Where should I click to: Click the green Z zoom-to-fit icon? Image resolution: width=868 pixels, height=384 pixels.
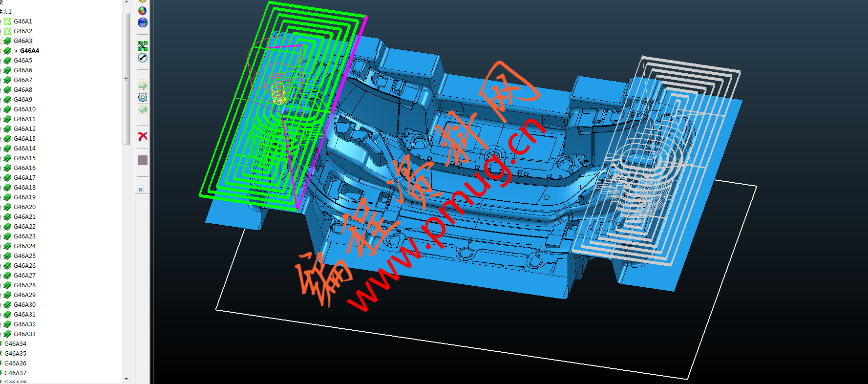pyautogui.click(x=143, y=46)
